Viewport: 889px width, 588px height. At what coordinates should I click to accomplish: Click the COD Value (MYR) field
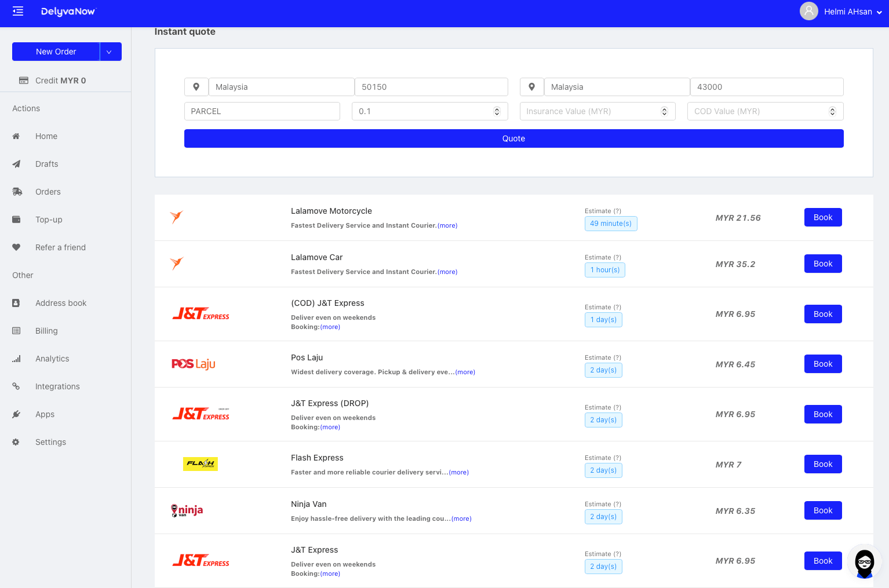766,111
